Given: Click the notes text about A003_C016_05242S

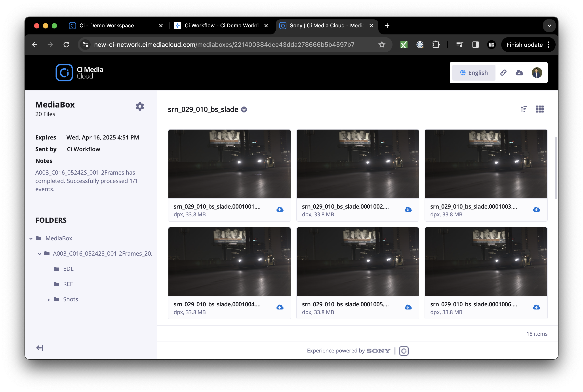Looking at the screenshot, I should click(x=86, y=181).
